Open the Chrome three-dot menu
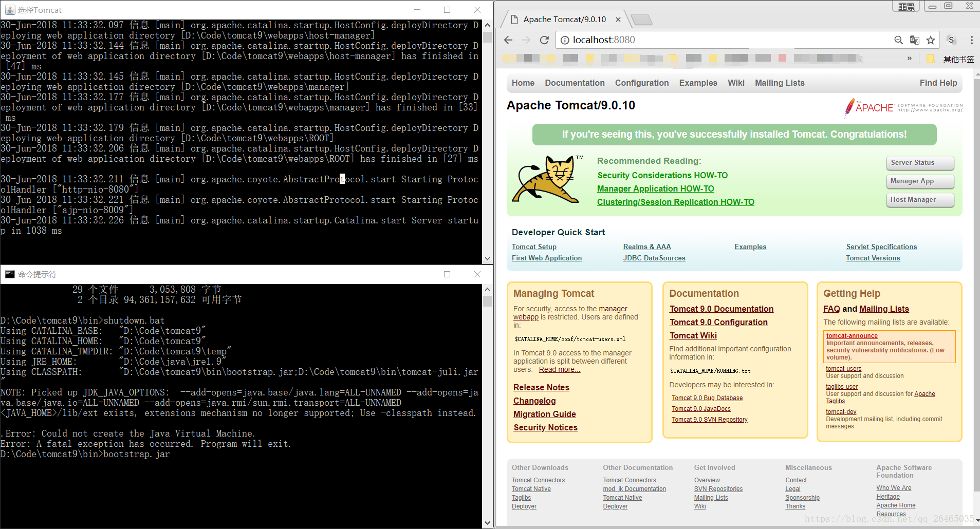The image size is (980, 529). click(971, 40)
